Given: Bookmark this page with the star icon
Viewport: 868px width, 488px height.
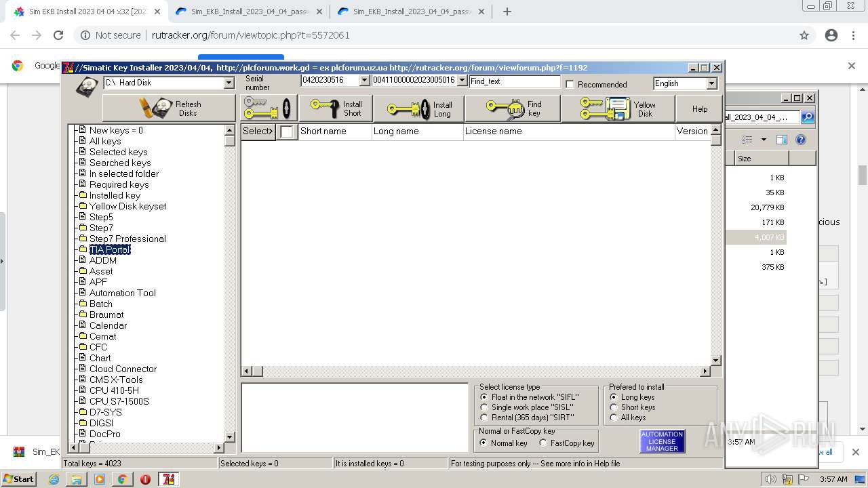Looking at the screenshot, I should point(804,35).
